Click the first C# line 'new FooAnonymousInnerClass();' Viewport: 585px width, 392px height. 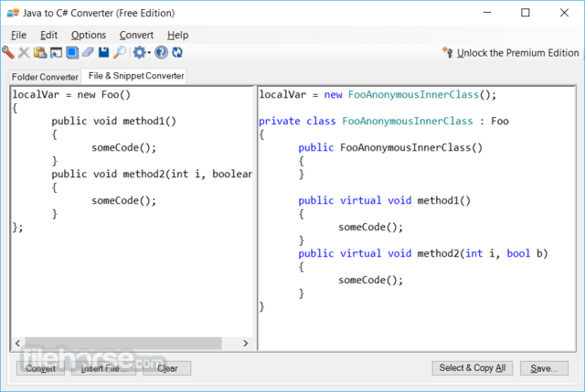[378, 95]
